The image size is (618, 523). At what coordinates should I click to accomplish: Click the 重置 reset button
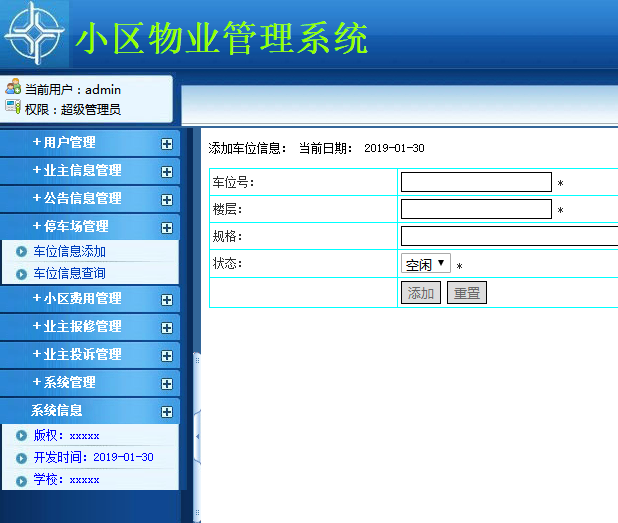467,292
